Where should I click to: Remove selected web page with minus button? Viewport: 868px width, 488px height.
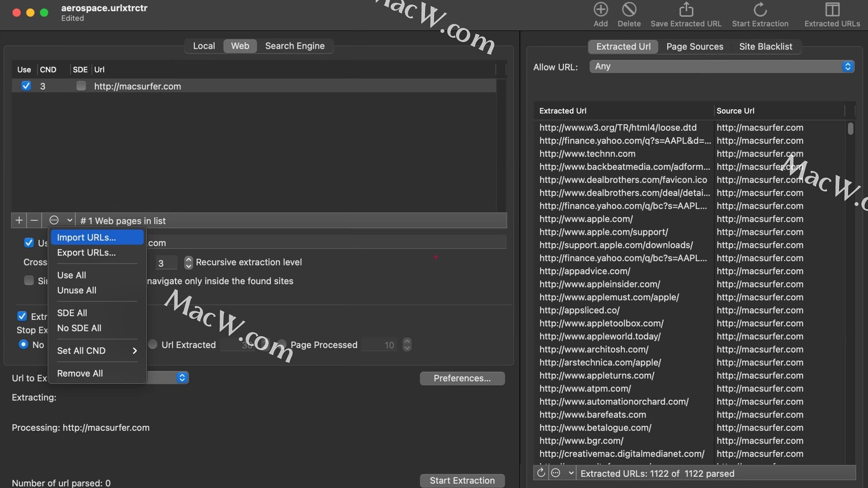[34, 220]
